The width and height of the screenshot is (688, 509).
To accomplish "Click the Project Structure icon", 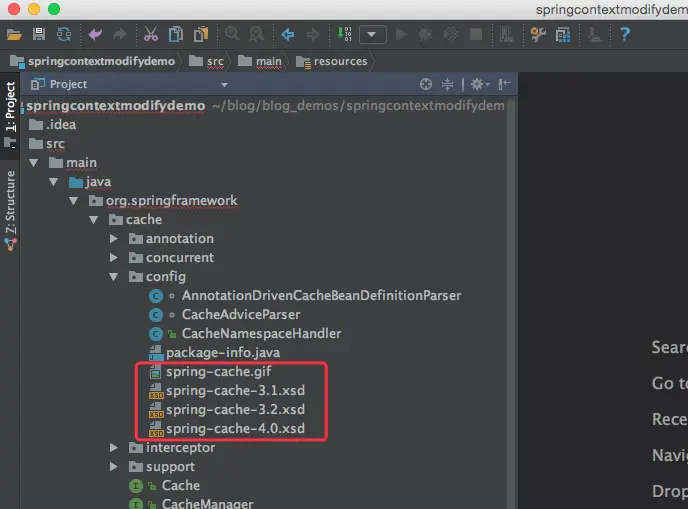I will pos(563,34).
